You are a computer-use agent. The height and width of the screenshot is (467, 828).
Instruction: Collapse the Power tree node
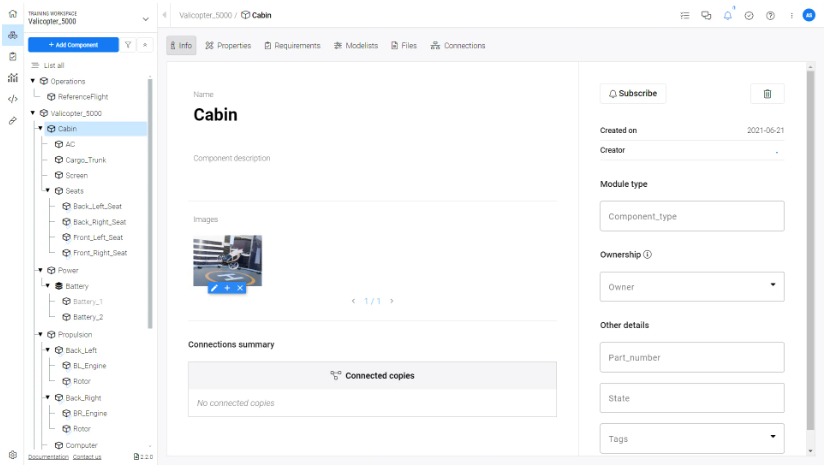tap(40, 269)
